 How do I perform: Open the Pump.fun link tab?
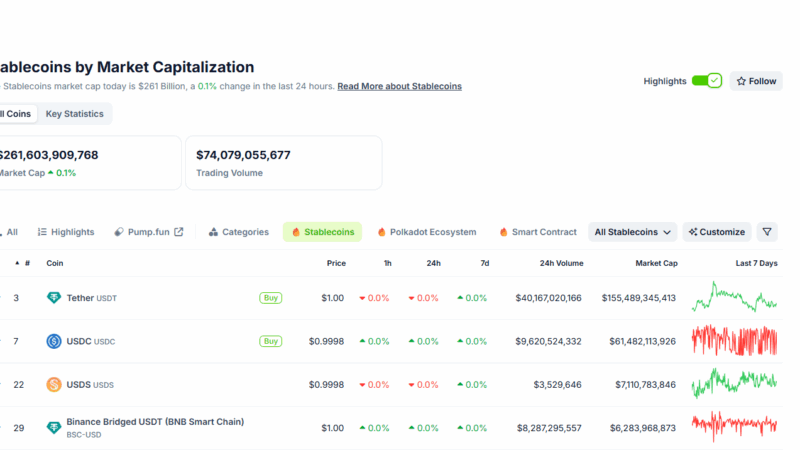[x=148, y=232]
